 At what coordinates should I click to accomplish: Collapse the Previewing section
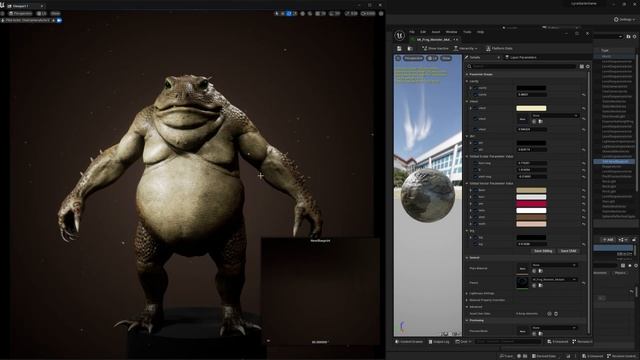tap(467, 320)
